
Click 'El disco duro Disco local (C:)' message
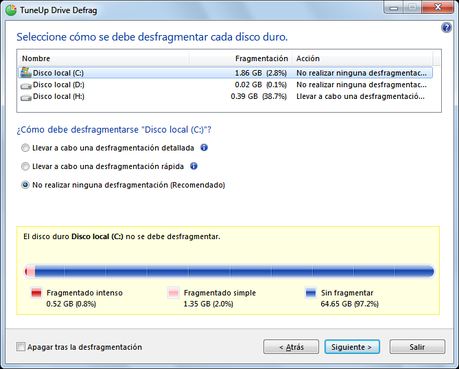(x=122, y=237)
